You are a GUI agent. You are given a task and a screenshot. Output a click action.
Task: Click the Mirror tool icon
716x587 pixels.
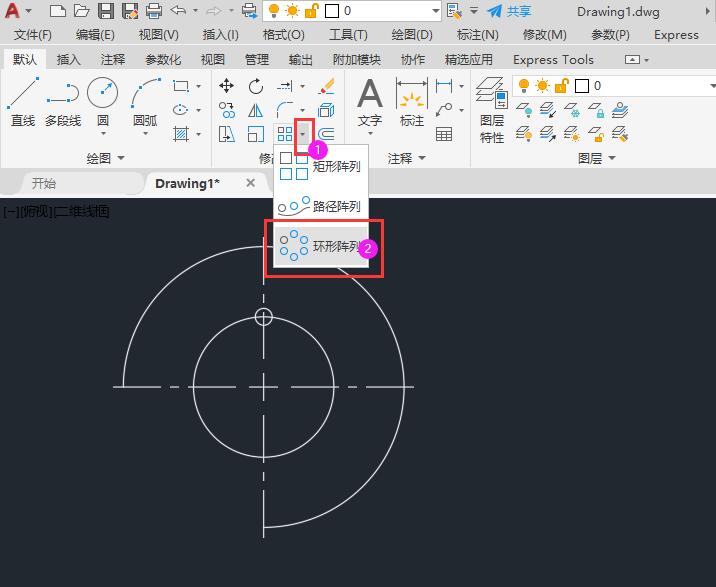point(256,110)
